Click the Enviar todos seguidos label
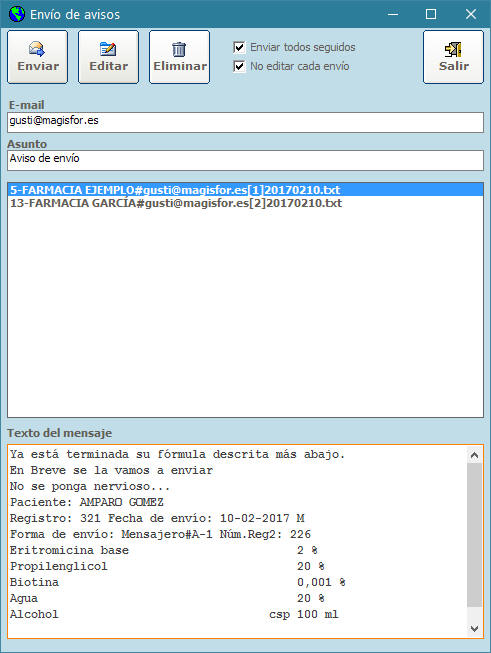The width and height of the screenshot is (491, 653). 303,47
